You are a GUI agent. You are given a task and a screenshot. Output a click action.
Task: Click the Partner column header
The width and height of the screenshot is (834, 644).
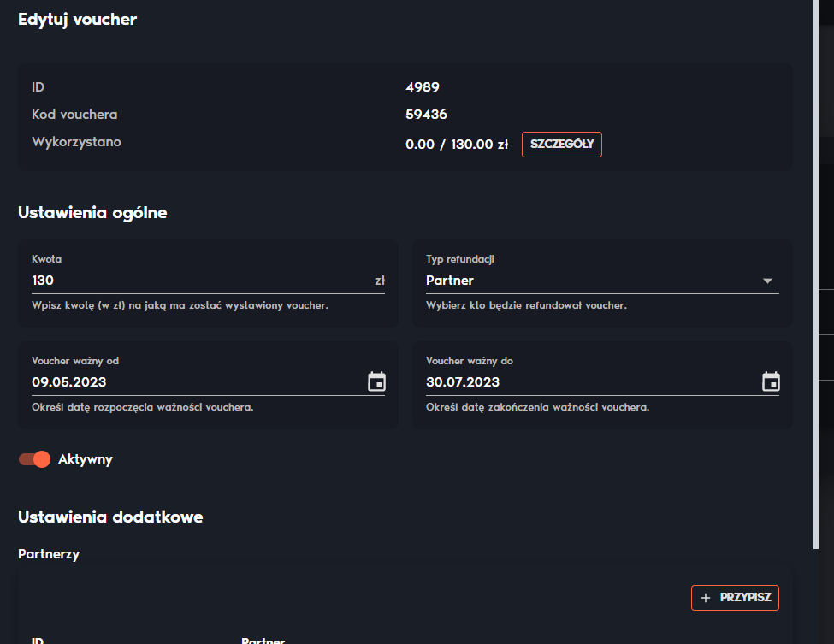click(263, 641)
